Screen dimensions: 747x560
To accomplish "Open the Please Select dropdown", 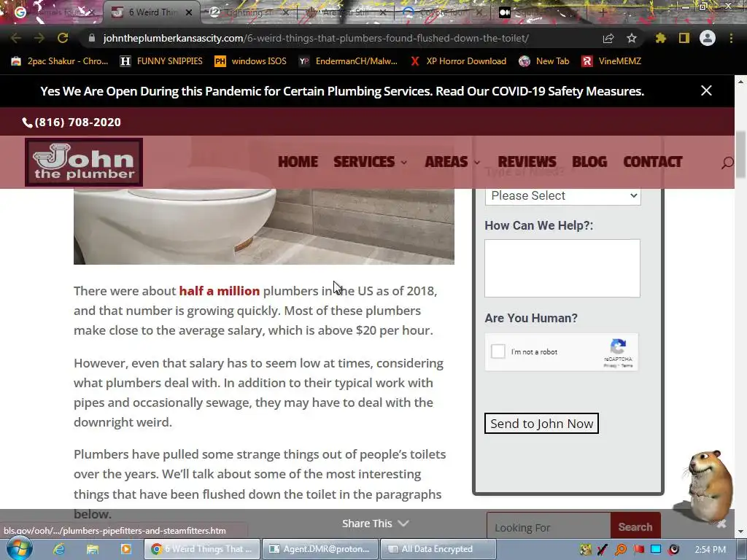I will click(562, 195).
